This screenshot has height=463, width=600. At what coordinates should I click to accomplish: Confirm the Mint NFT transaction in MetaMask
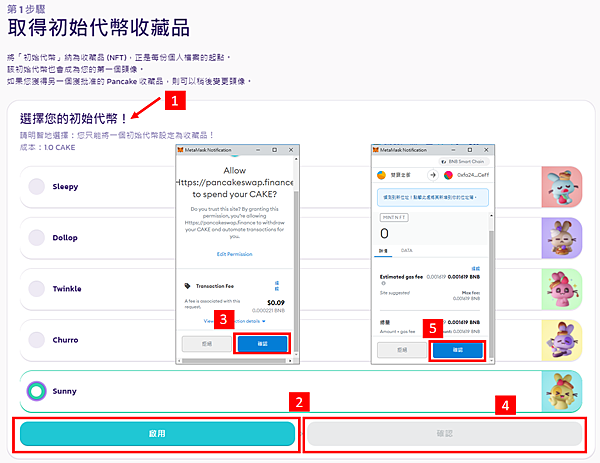click(458, 350)
